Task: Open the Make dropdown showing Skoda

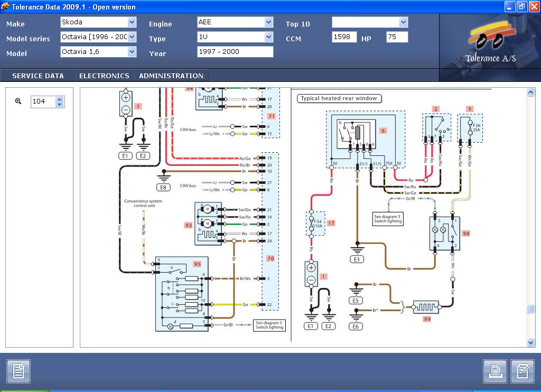Action: pos(132,22)
